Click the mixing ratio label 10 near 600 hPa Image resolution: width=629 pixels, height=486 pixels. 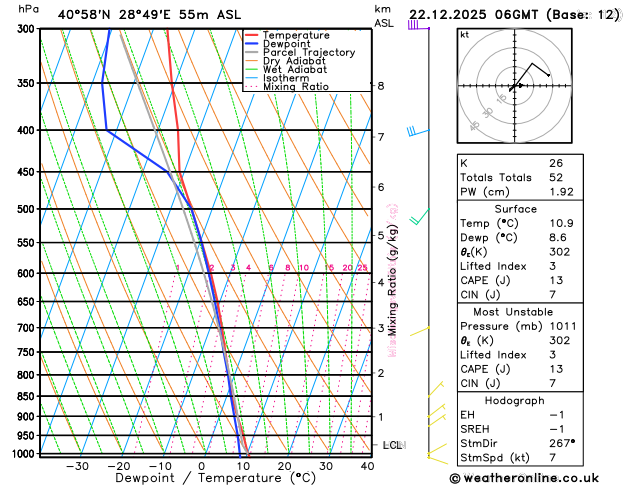click(x=304, y=267)
